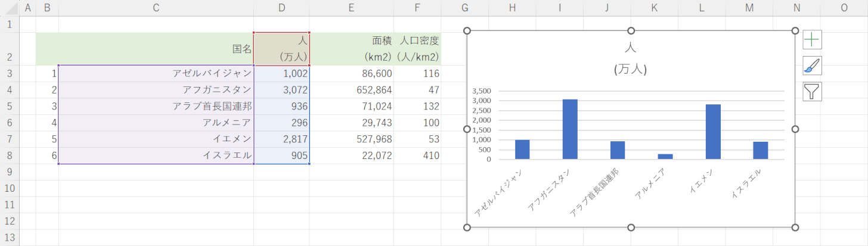
Task: Click the chart title text
Action: (x=630, y=58)
